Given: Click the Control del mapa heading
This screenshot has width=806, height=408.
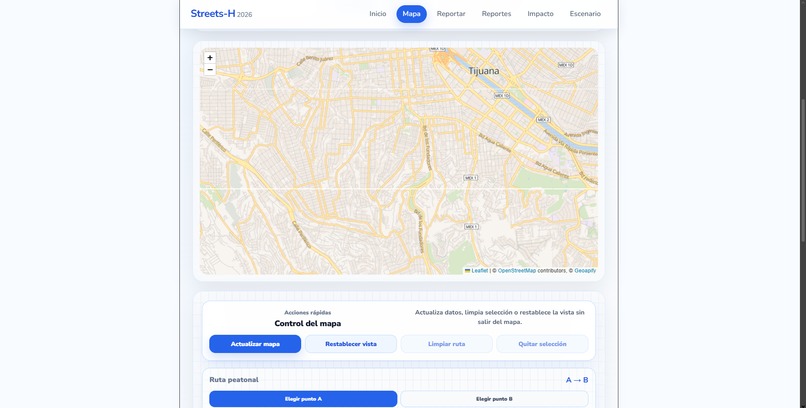Looking at the screenshot, I should (307, 323).
